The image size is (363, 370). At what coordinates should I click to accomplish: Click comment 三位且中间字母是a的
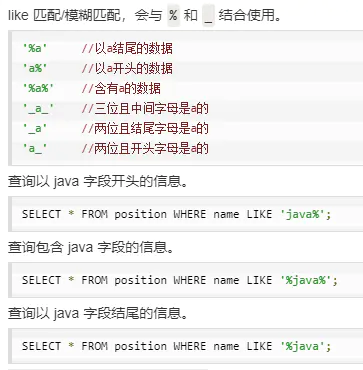click(145, 109)
